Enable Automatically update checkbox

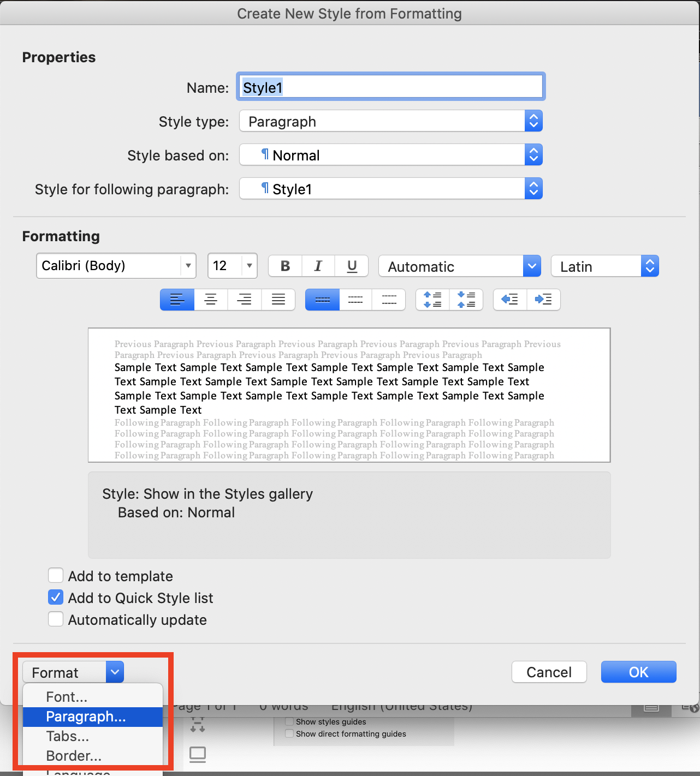click(56, 619)
